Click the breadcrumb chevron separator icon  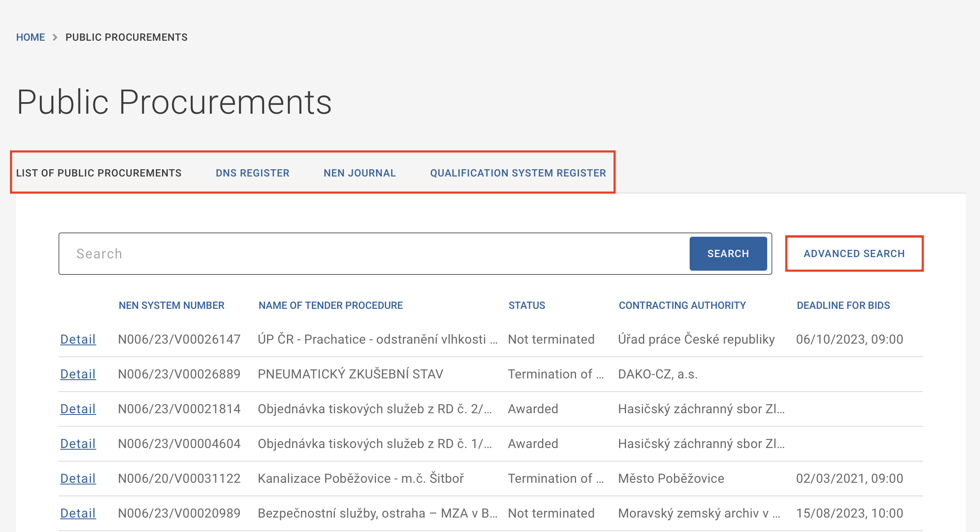coord(55,37)
